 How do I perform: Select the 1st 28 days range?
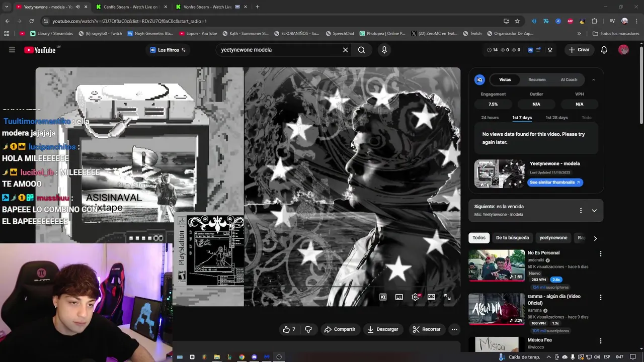tap(556, 118)
